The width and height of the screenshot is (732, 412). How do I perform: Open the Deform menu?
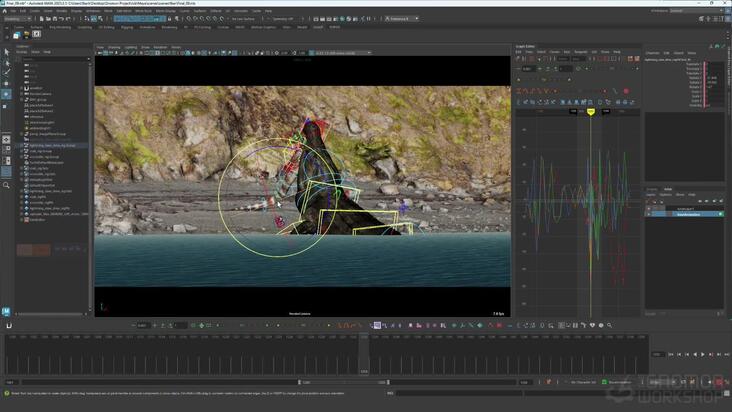coord(216,11)
